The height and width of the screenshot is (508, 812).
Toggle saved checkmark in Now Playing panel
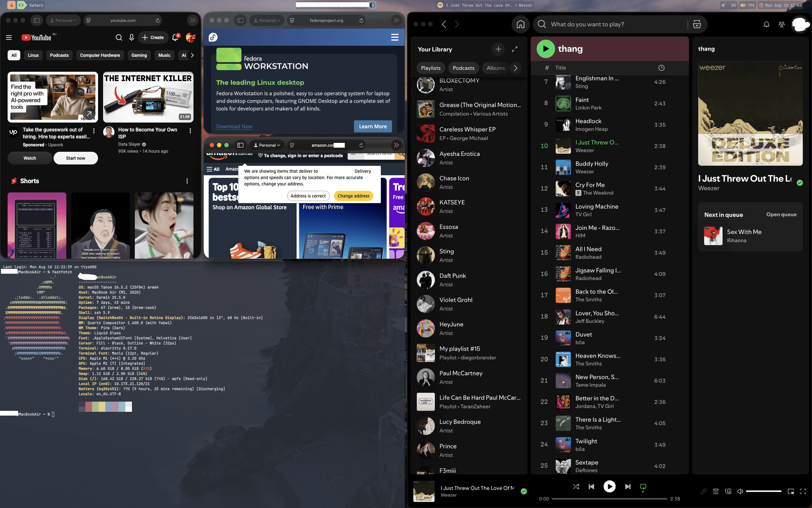[800, 183]
